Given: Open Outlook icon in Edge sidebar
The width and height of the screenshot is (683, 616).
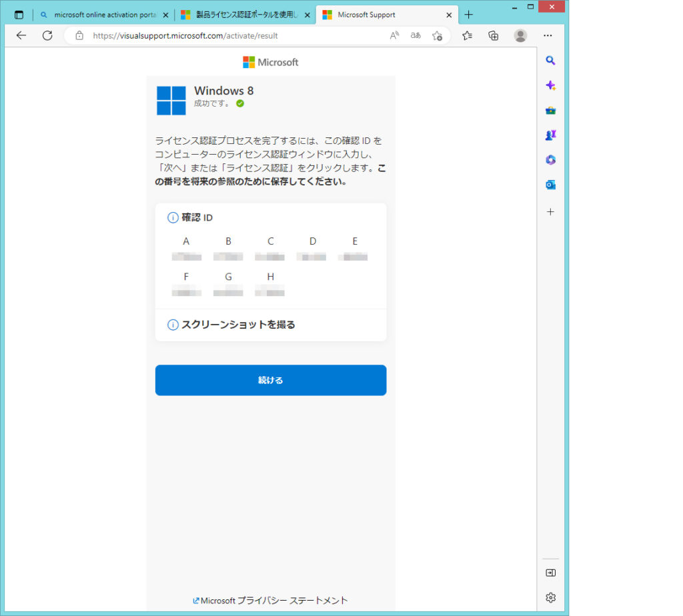Looking at the screenshot, I should [550, 185].
